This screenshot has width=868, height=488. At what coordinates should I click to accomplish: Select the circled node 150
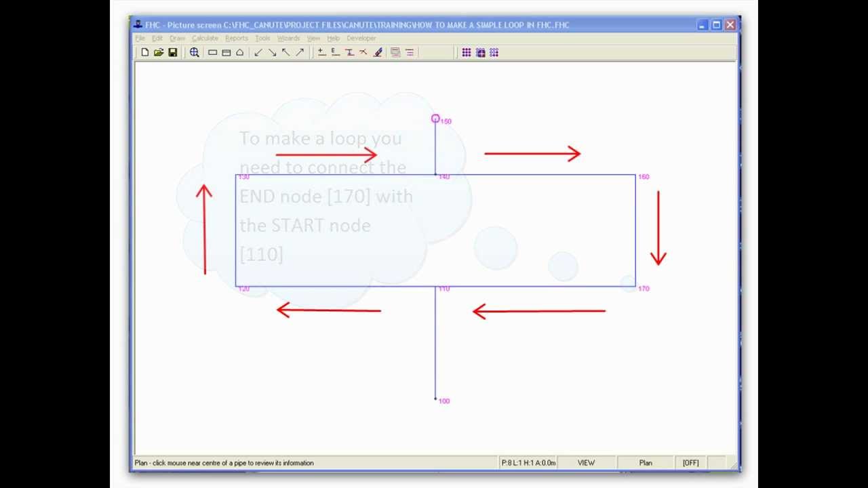[x=435, y=119]
